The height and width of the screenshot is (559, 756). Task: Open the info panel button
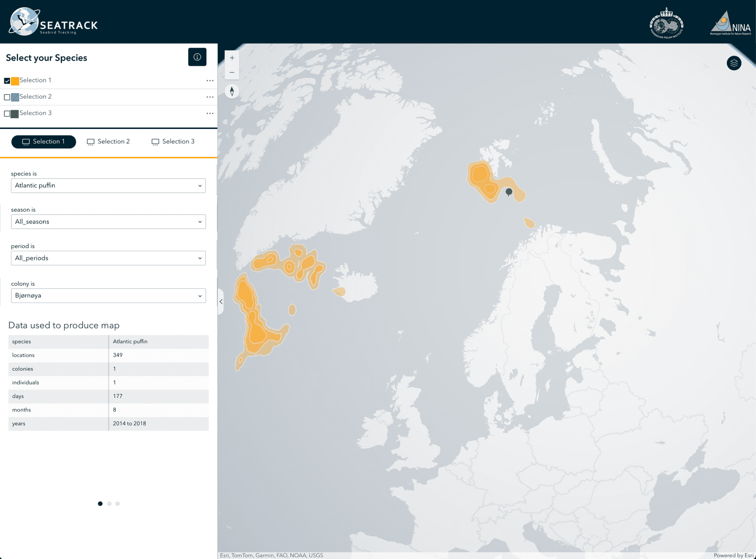coord(197,57)
